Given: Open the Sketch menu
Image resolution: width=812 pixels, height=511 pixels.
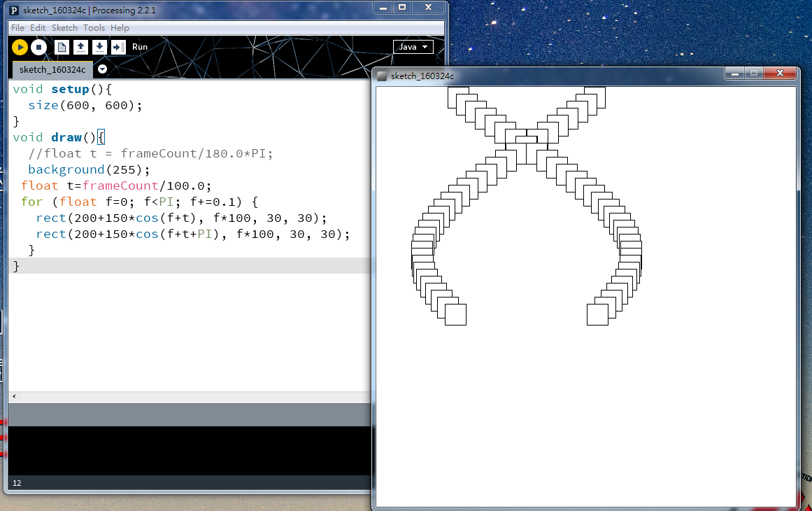Looking at the screenshot, I should point(64,27).
